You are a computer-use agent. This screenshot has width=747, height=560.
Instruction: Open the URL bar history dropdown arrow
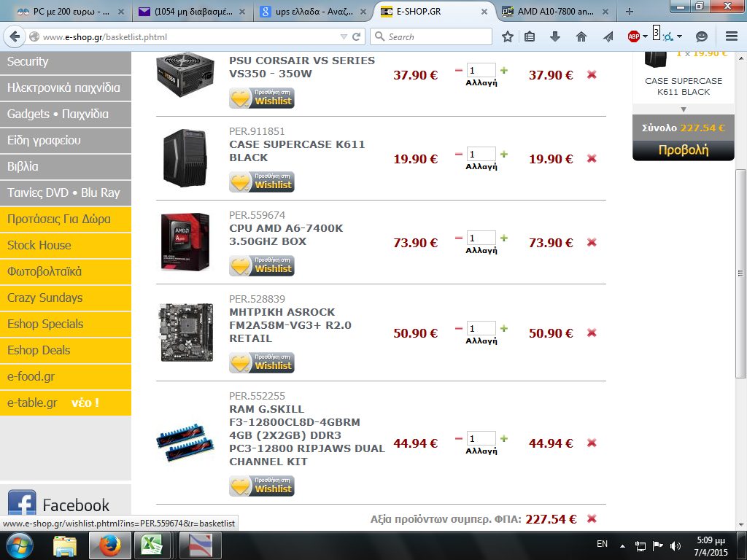[x=344, y=36]
